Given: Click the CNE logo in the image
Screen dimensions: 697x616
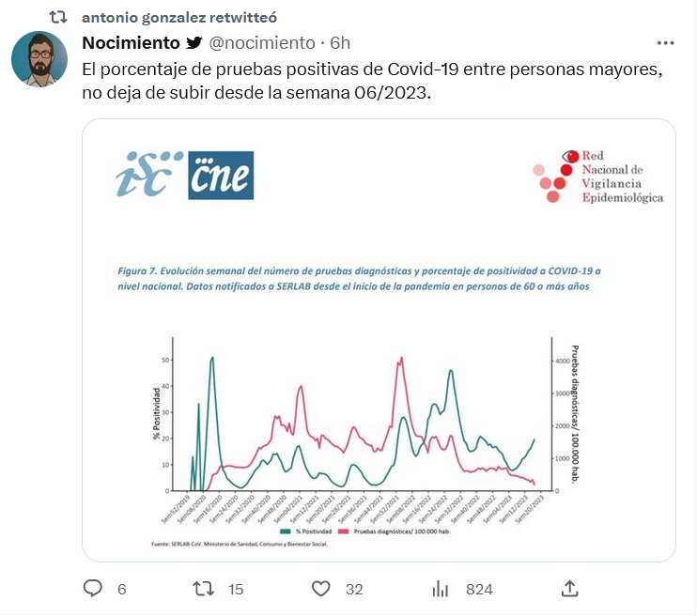Looking at the screenshot, I should coord(220,176).
